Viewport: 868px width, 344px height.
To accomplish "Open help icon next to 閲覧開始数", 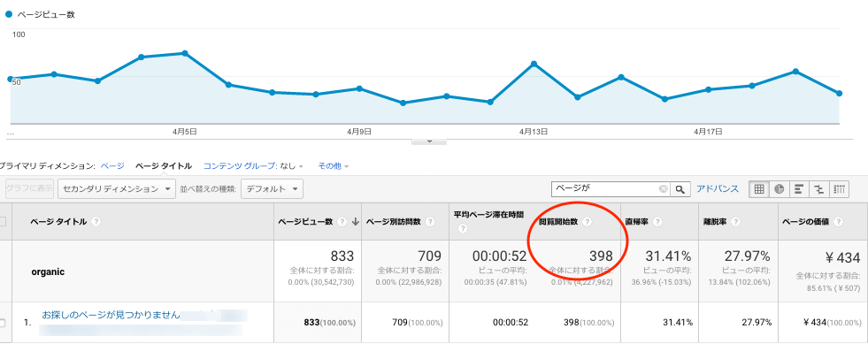I will (x=588, y=222).
